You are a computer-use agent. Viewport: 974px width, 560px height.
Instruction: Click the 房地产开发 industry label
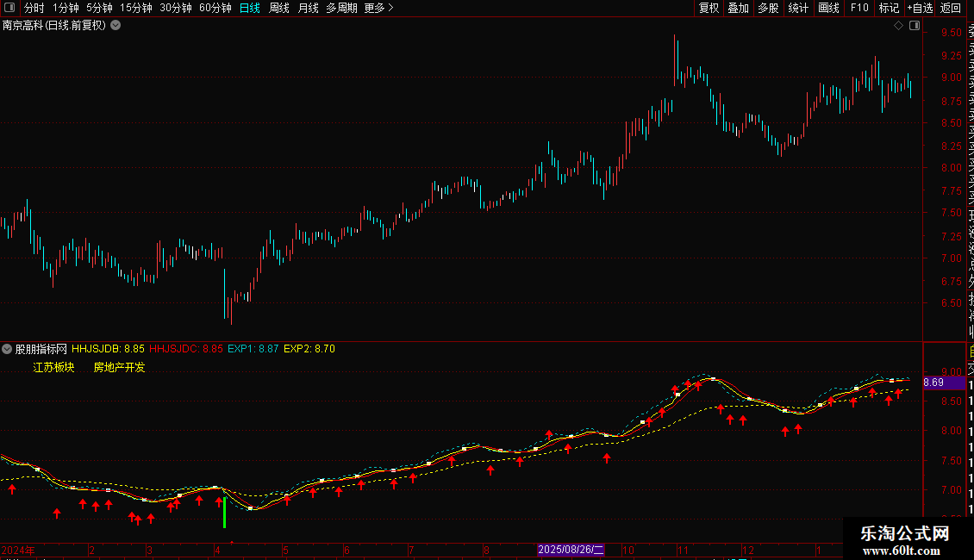point(119,368)
